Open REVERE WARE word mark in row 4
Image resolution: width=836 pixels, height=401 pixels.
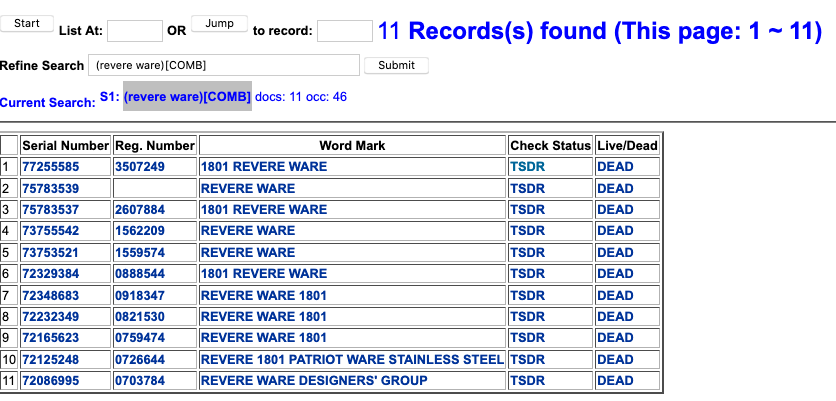click(248, 231)
